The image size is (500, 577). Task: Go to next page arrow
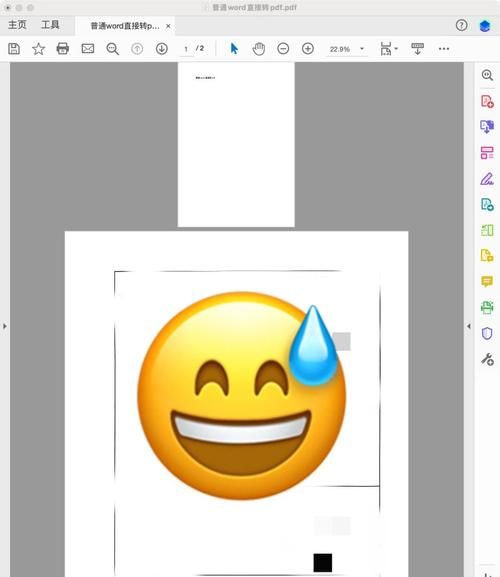pyautogui.click(x=162, y=49)
